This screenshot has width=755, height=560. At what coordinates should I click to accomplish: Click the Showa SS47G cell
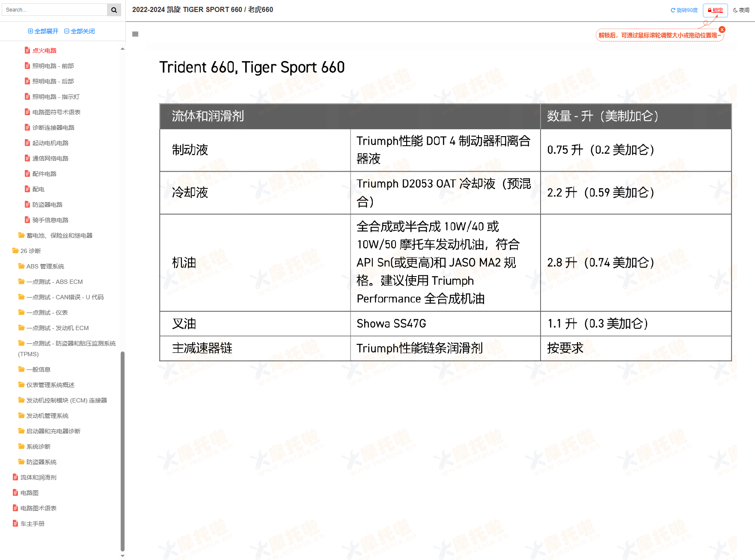tap(446, 324)
